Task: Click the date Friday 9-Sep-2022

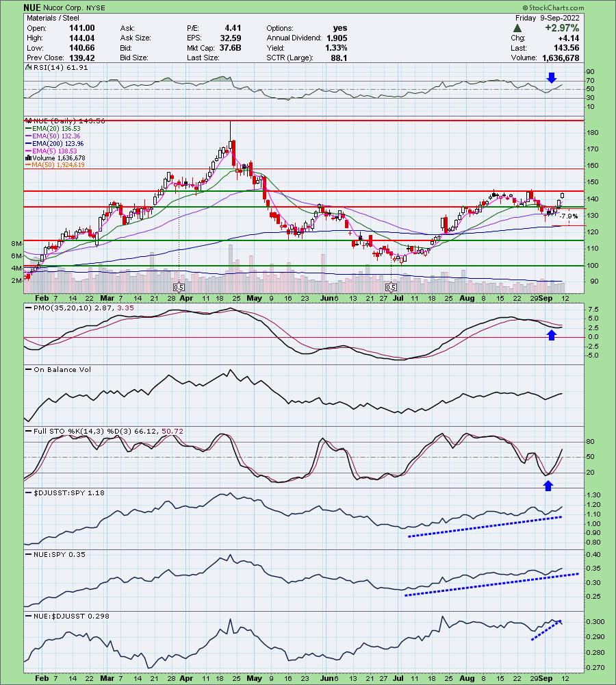Action: (548, 18)
